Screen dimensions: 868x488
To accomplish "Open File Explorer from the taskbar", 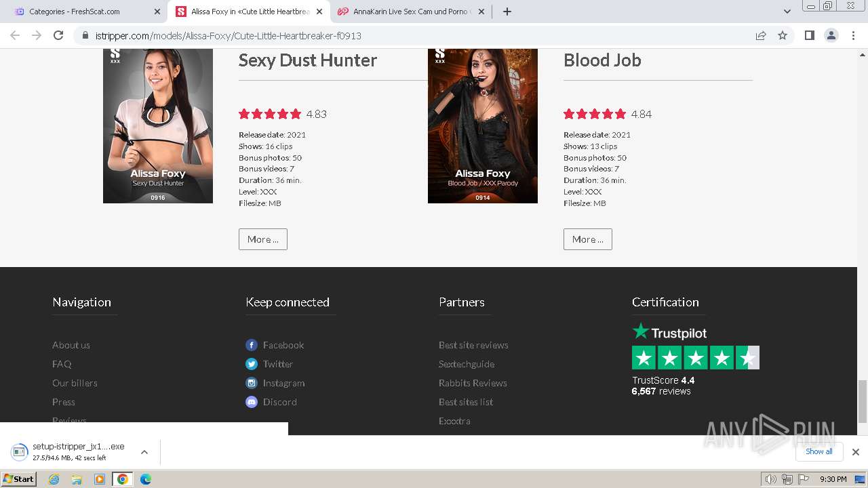I will pos(77,479).
